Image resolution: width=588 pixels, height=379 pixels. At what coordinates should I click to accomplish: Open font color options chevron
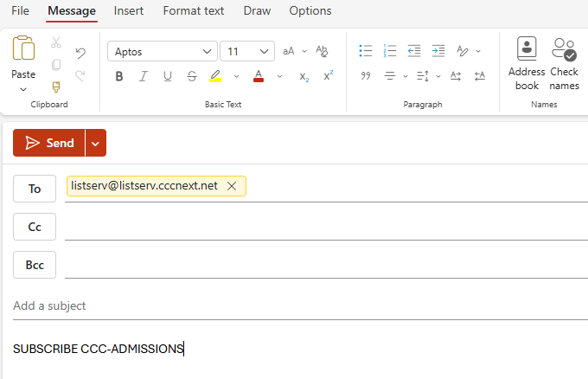(x=280, y=76)
